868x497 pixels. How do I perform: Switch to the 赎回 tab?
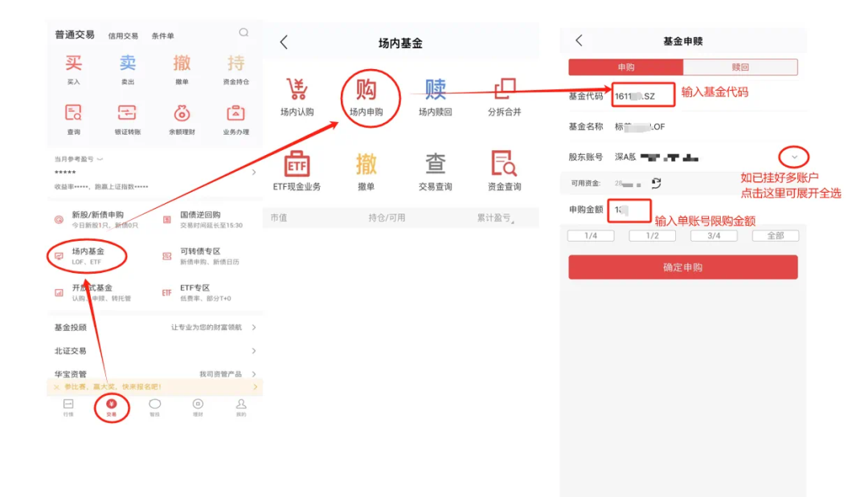(739, 67)
